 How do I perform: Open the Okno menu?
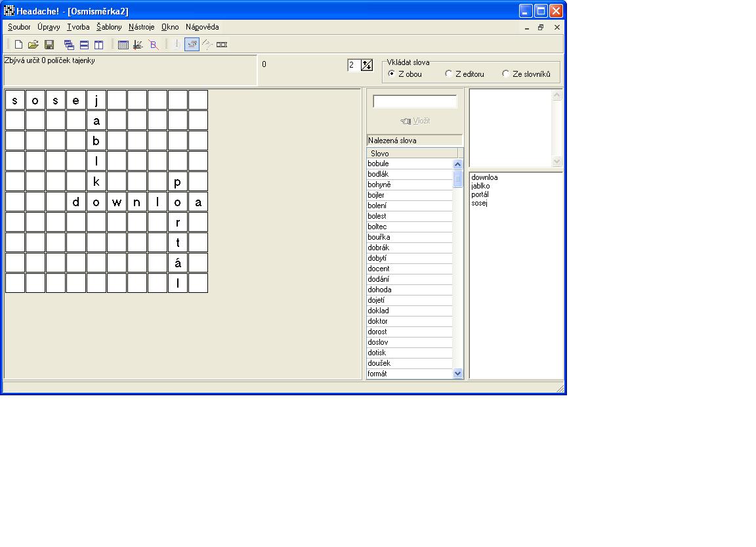[170, 27]
